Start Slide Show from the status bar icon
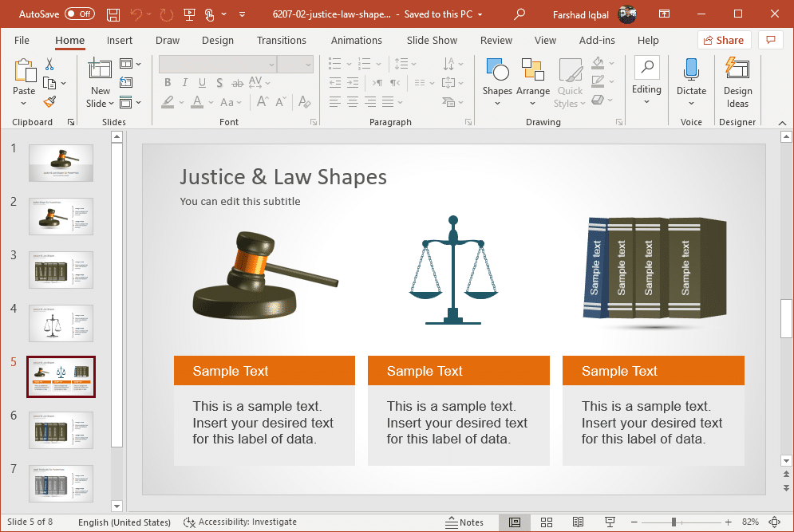The image size is (794, 532). (x=610, y=522)
